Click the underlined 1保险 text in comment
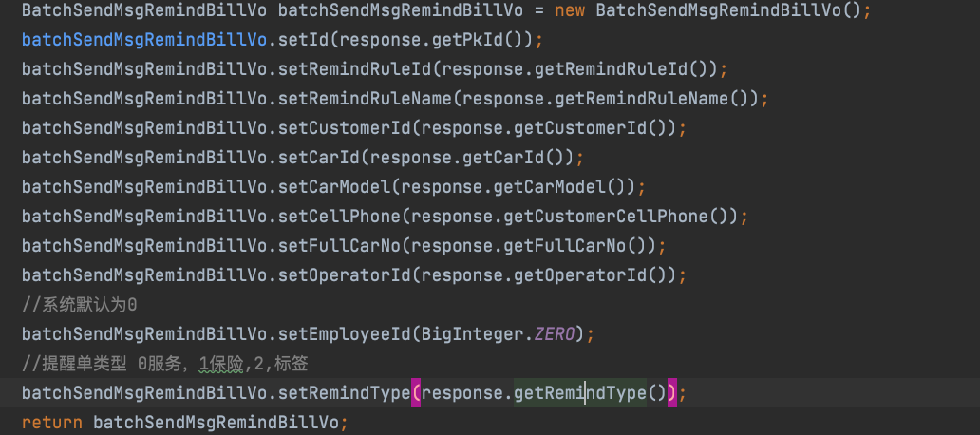 pyautogui.click(x=220, y=364)
